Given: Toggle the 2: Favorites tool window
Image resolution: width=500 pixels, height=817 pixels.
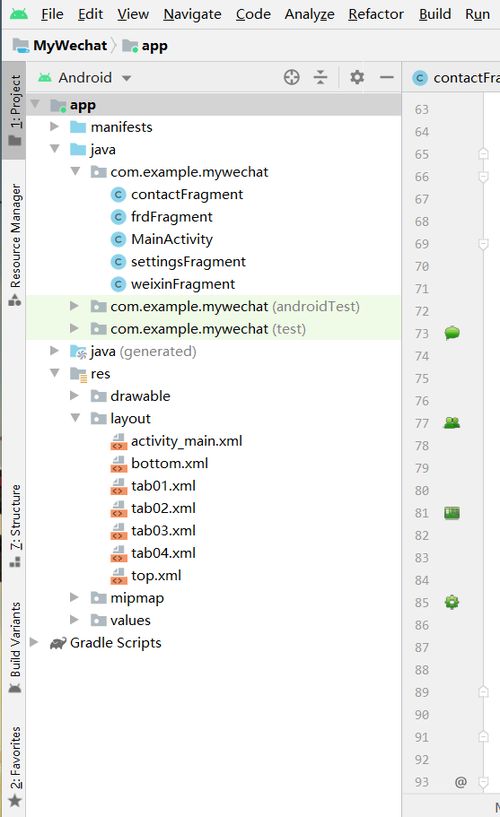Looking at the screenshot, I should (15, 766).
